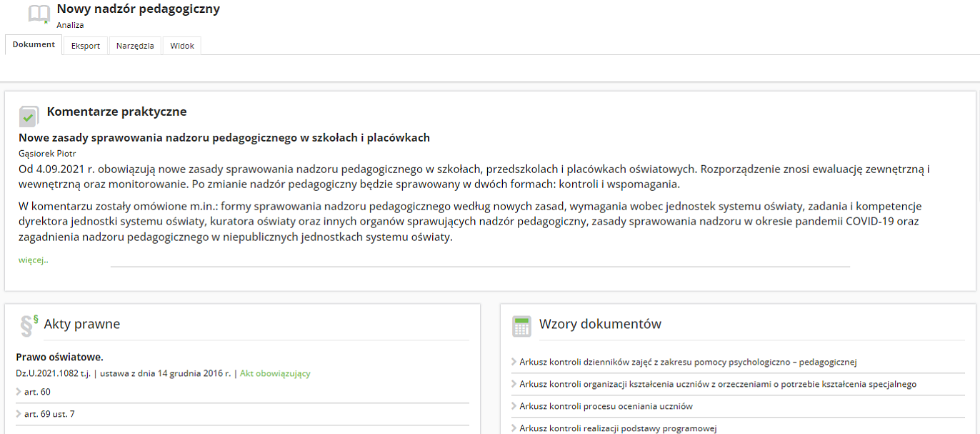The width and height of the screenshot is (980, 434).
Task: Click the Akt obowiązujący status link
Action: 275,373
